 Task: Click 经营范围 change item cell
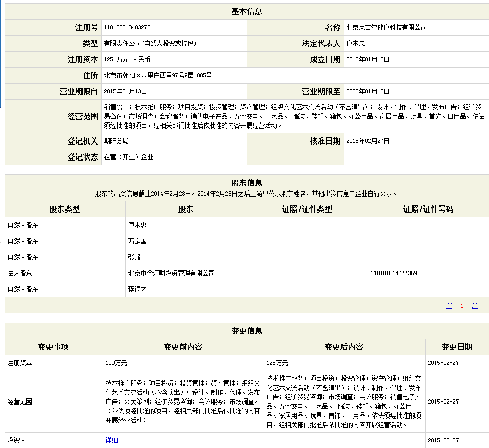pos(54,402)
